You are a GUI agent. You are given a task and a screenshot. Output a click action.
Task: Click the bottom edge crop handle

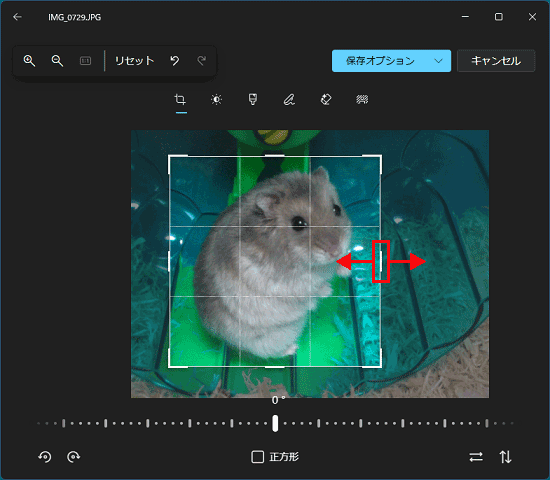coord(275,367)
